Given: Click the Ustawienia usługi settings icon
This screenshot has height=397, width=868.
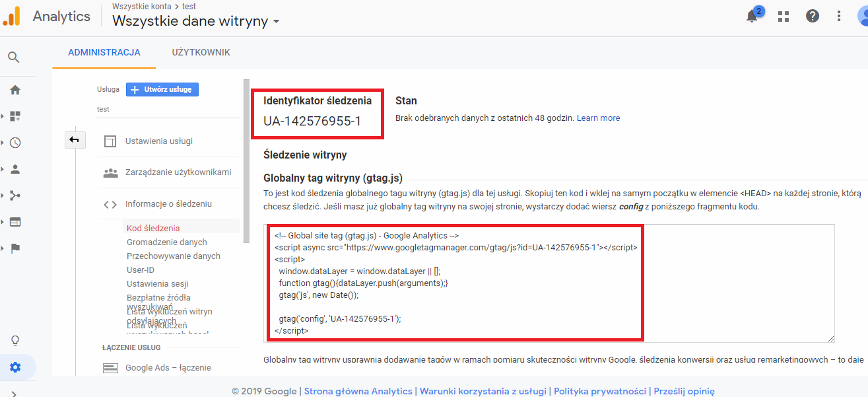Looking at the screenshot, I should [111, 141].
